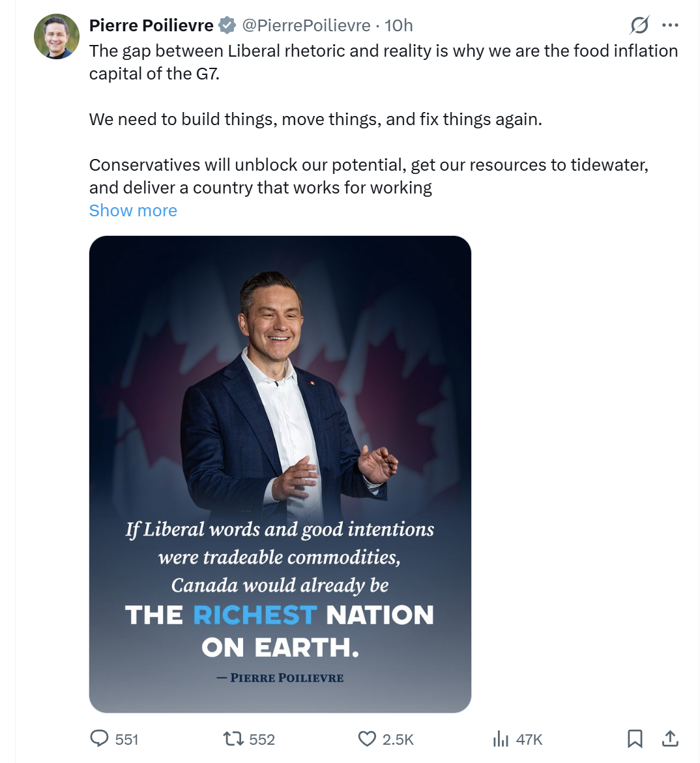Click the share upload icon
Viewport: 700px width, 763px height.
point(670,738)
